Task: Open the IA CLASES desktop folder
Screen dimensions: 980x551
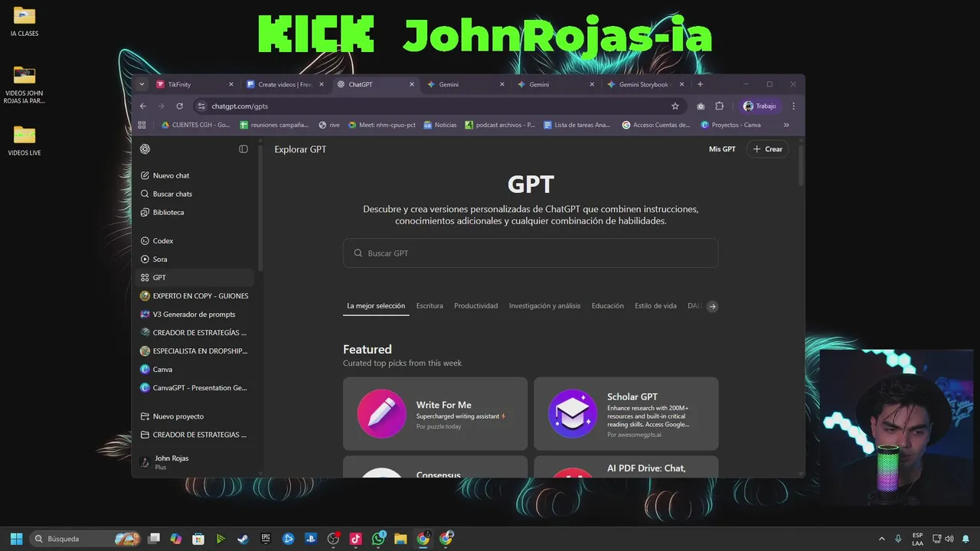Action: coord(24,21)
